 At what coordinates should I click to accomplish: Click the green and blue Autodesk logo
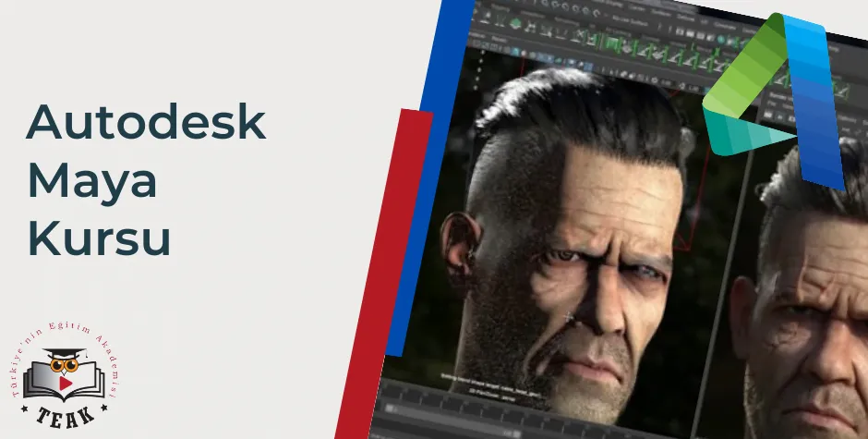[775, 101]
